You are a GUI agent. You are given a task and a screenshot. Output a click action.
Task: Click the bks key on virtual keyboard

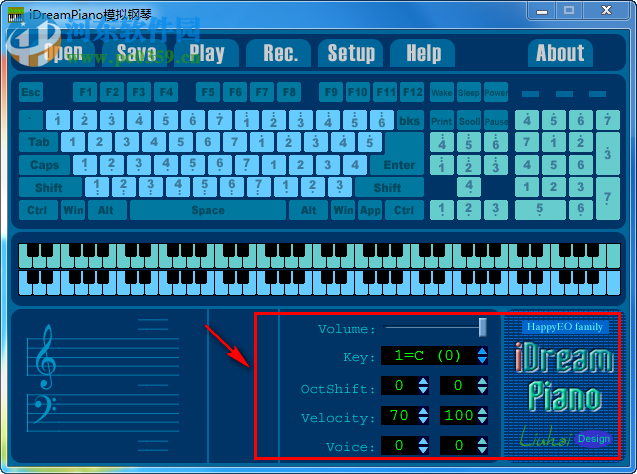coord(410,121)
